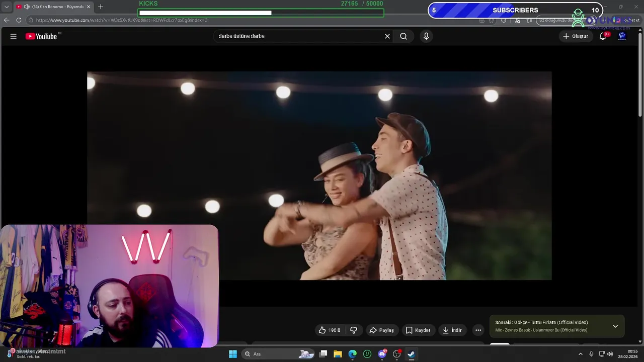Select the Can Bonomo - Rüyamda tab
This screenshot has width=644, height=362.
tap(53, 7)
